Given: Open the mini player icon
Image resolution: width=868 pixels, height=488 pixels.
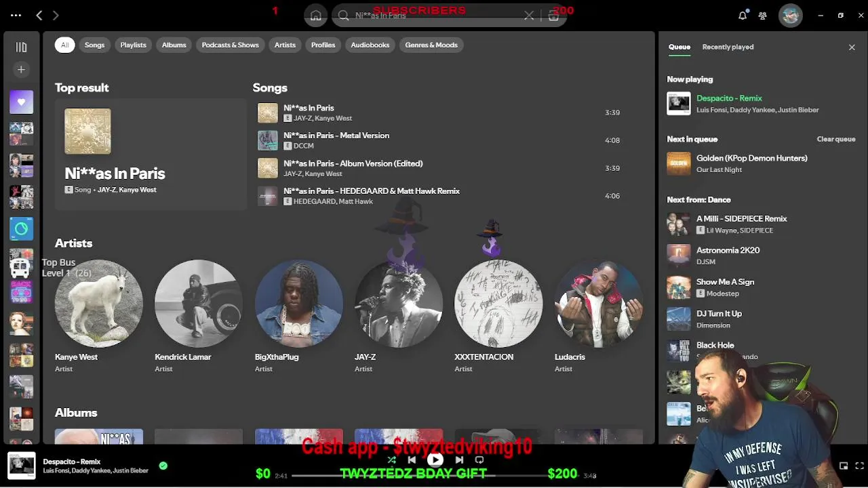Looking at the screenshot, I should point(844,466).
